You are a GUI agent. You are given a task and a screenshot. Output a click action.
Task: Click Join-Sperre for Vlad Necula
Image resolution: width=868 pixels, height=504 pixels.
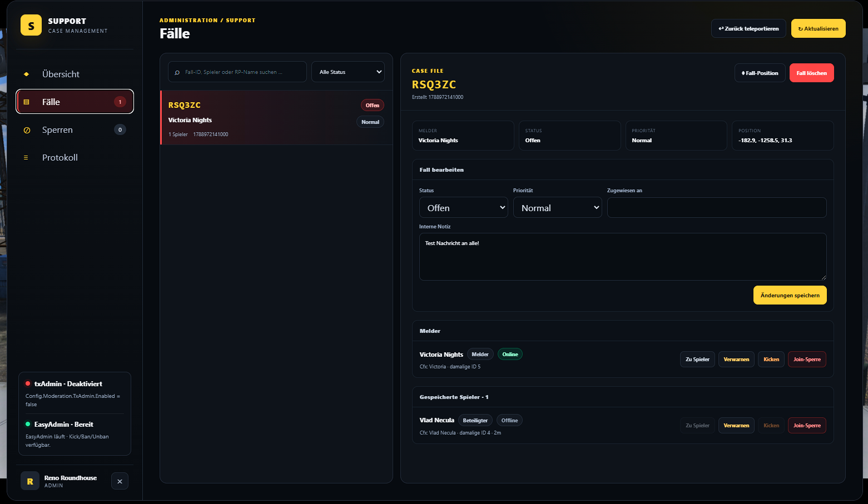807,426
